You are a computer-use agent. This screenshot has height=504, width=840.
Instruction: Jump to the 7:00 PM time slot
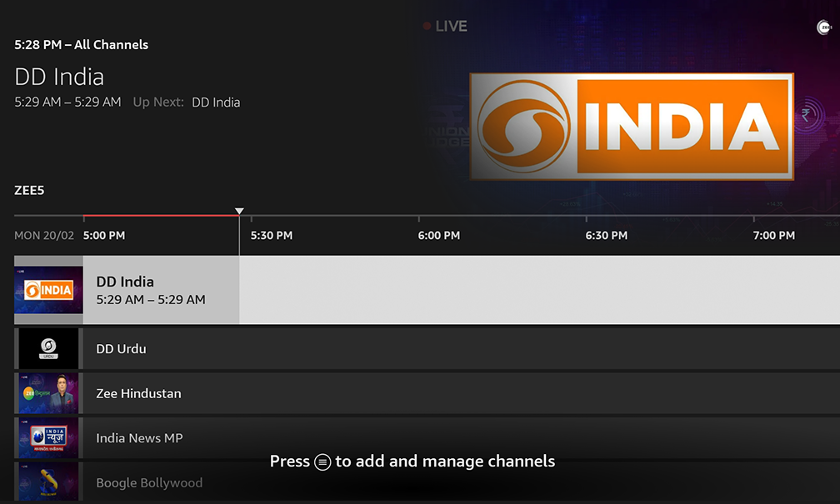[x=773, y=235]
